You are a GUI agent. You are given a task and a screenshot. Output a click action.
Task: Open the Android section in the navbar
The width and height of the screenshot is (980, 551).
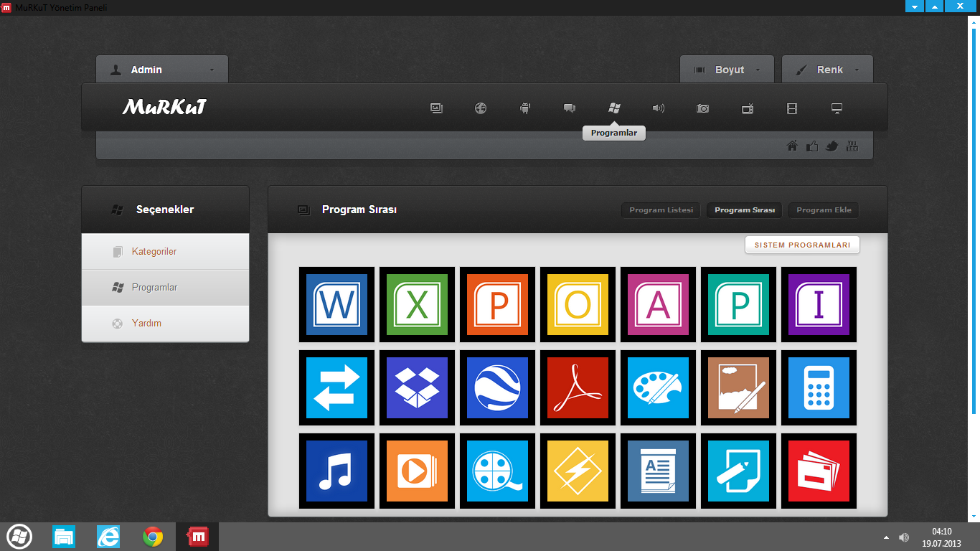[525, 108]
